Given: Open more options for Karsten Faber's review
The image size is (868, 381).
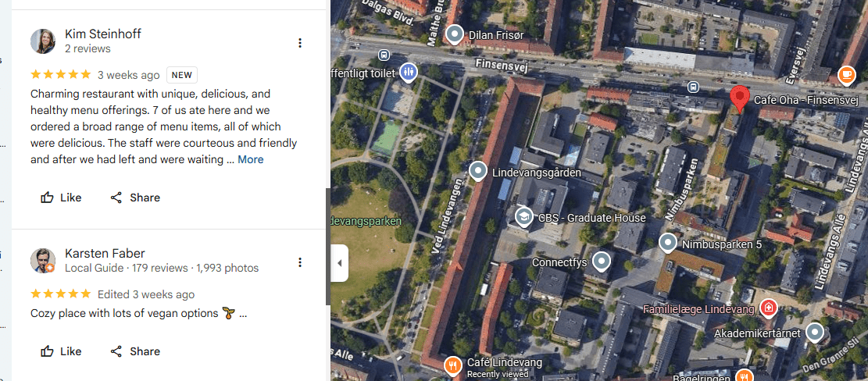Looking at the screenshot, I should pos(300,262).
